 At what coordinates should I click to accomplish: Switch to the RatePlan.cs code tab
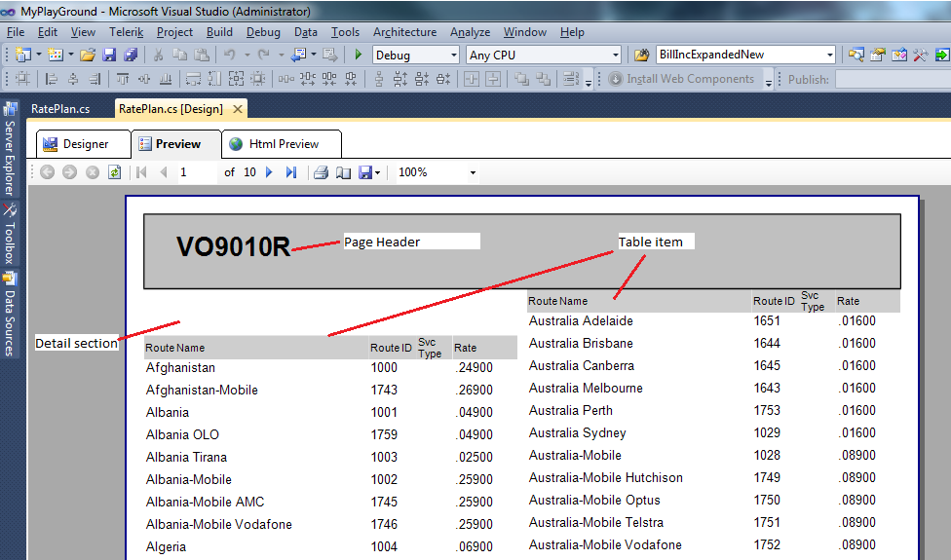click(x=60, y=108)
